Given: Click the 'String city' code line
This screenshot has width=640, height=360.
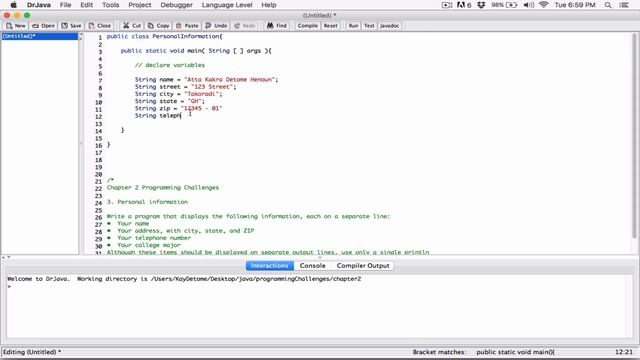Looking at the screenshot, I should [x=178, y=94].
